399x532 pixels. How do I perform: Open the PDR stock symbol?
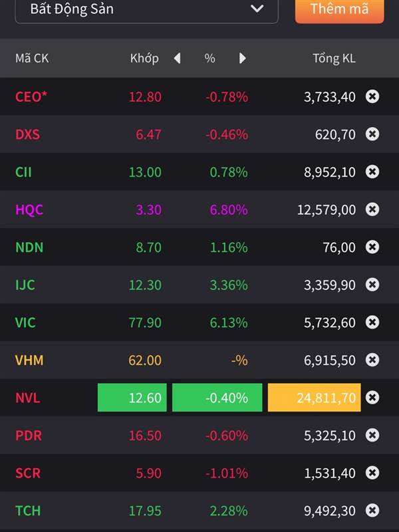click(29, 436)
